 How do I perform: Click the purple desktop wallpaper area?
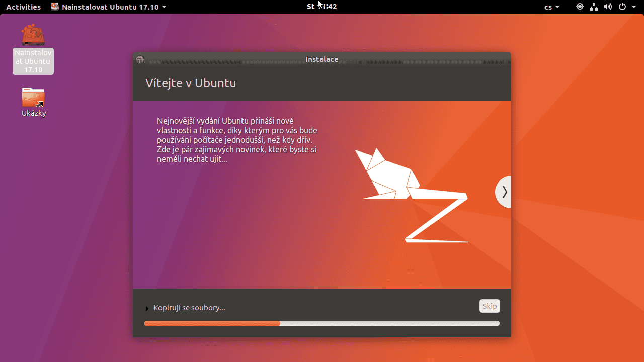(65, 226)
